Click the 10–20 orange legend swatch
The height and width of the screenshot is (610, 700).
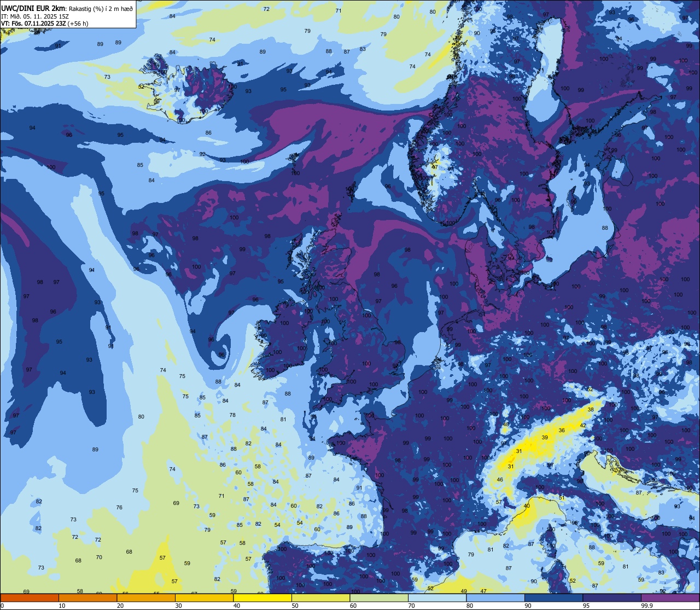(x=87, y=597)
